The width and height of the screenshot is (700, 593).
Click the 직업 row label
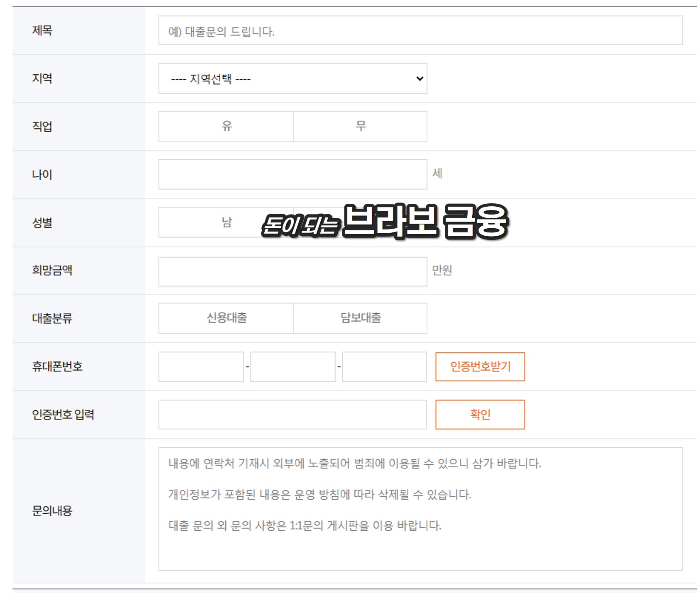coord(42,127)
